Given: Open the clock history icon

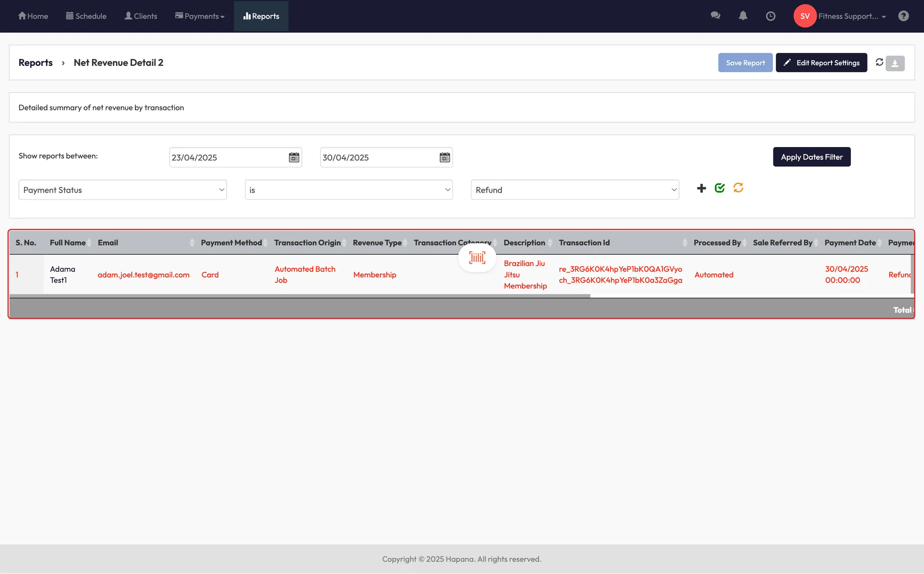Looking at the screenshot, I should [771, 16].
